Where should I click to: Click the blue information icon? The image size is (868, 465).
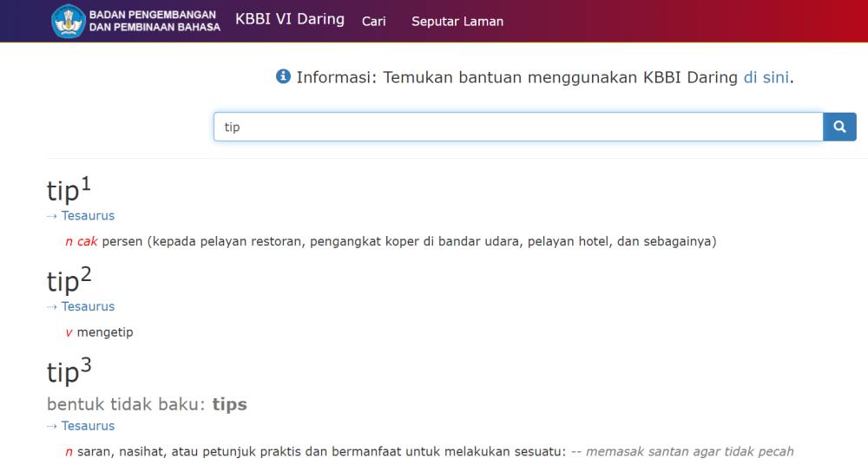pos(283,76)
